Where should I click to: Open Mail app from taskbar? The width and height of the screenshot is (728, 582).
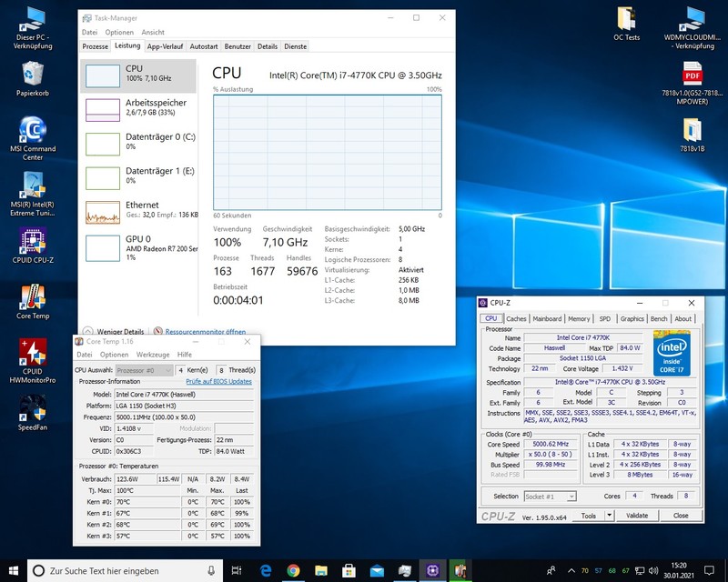[377, 570]
